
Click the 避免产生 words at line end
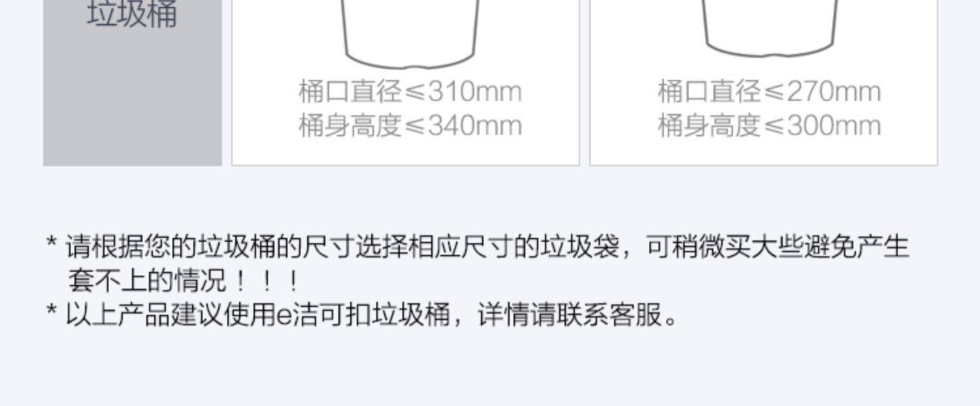tap(857, 248)
